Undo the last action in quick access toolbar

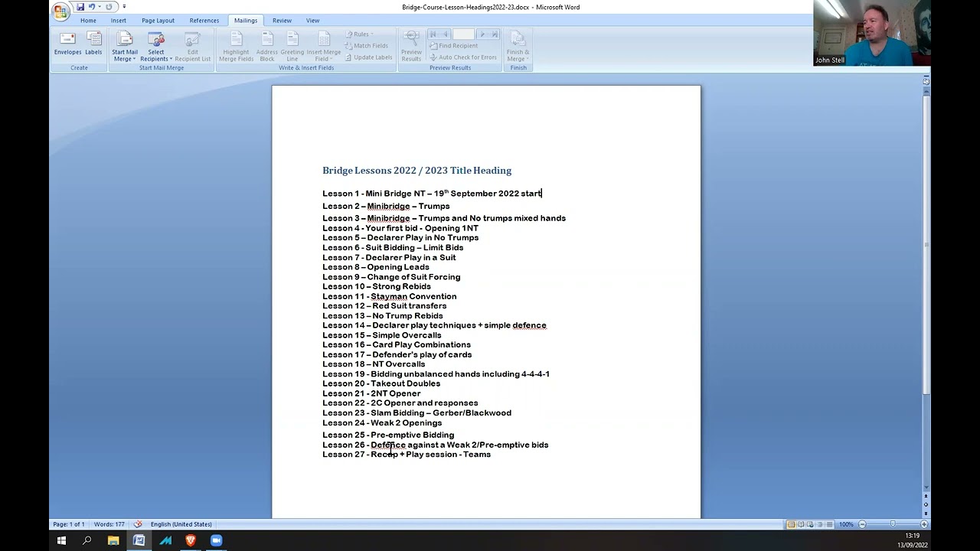[92, 7]
